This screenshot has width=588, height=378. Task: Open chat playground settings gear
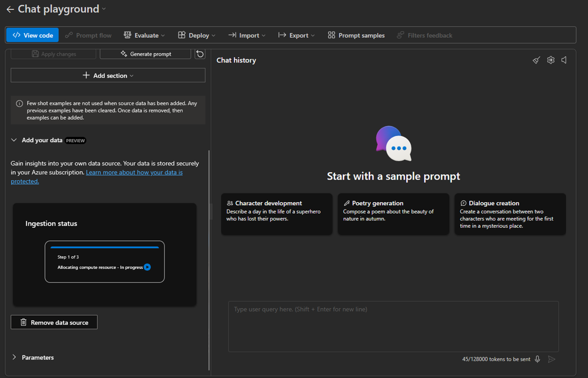pos(550,60)
